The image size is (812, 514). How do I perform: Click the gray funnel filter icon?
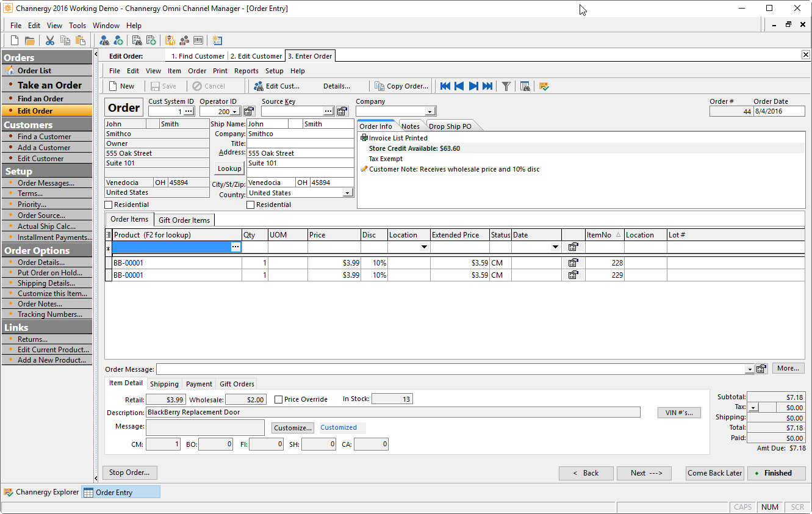[x=506, y=86]
